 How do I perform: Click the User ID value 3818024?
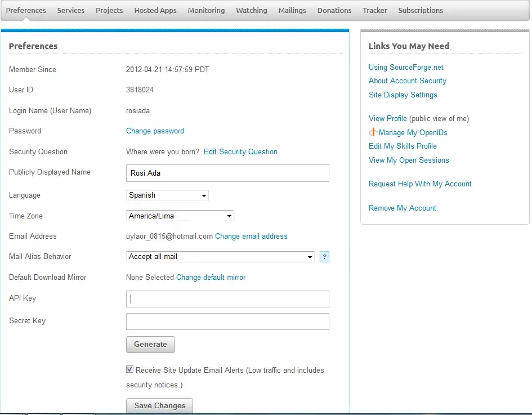pyautogui.click(x=140, y=90)
